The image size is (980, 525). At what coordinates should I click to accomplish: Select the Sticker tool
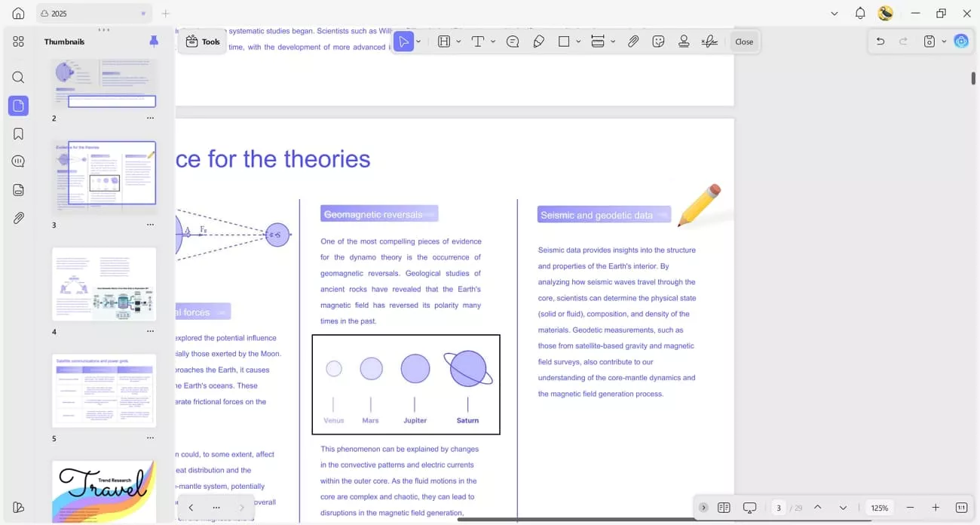coord(658,41)
